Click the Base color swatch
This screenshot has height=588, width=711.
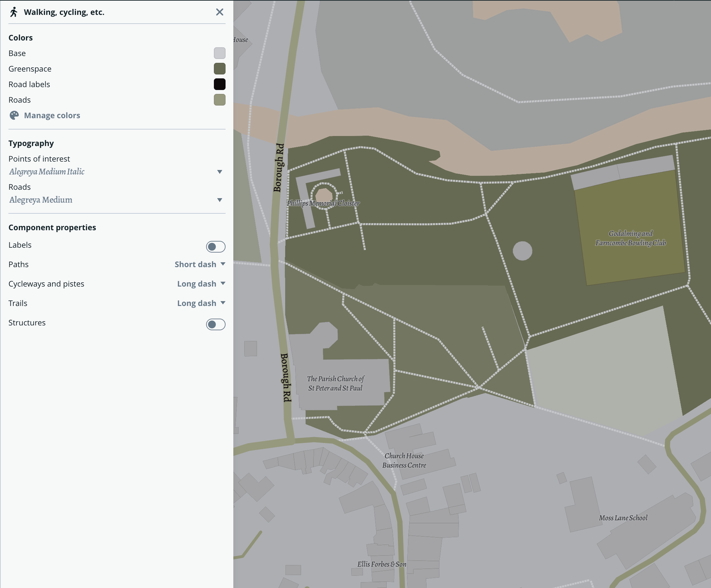(x=220, y=53)
